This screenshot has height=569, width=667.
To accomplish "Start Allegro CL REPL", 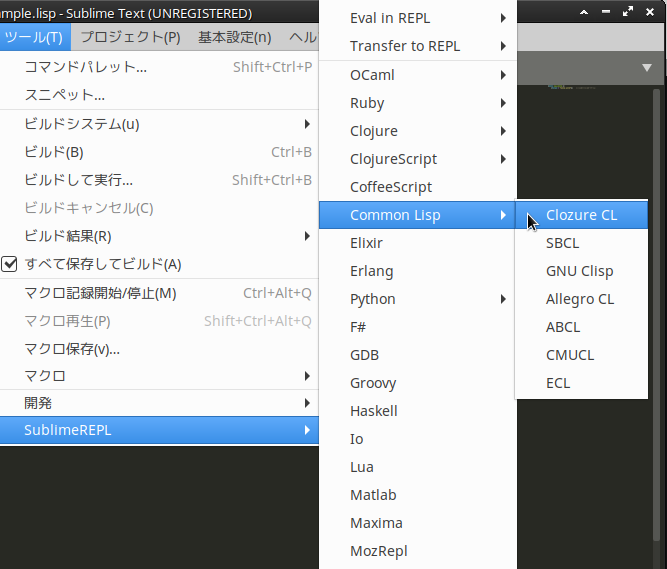I will point(581,299).
